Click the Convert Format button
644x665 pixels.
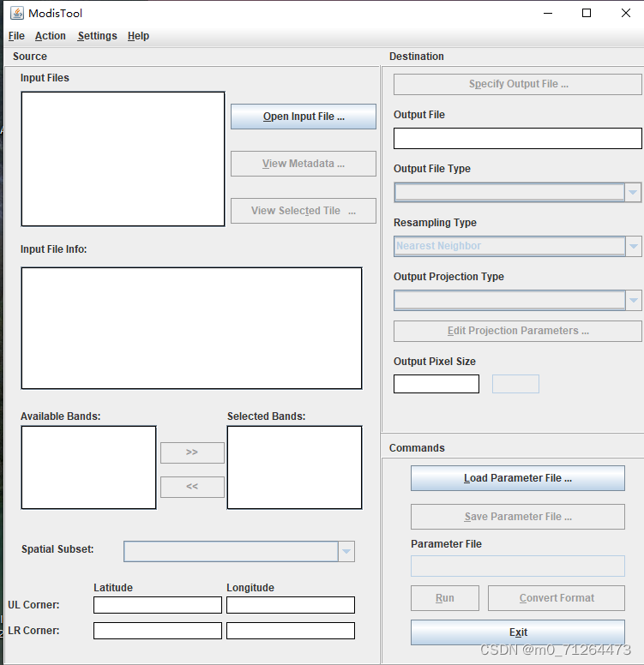coord(557,598)
